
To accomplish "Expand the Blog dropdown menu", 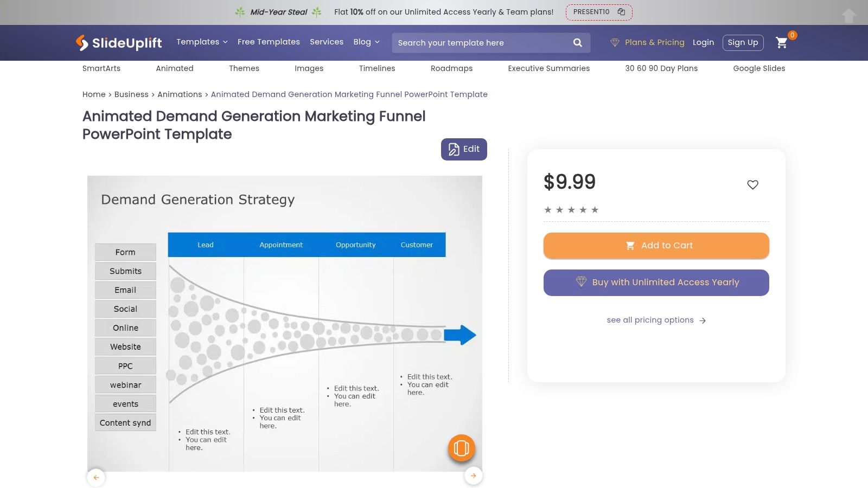I will (366, 42).
